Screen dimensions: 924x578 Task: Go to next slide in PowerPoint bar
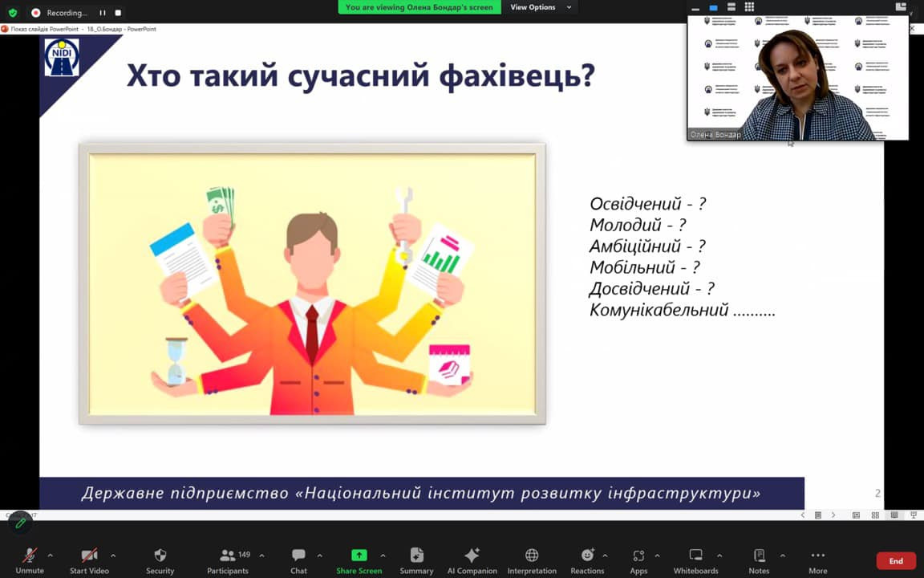coord(833,515)
